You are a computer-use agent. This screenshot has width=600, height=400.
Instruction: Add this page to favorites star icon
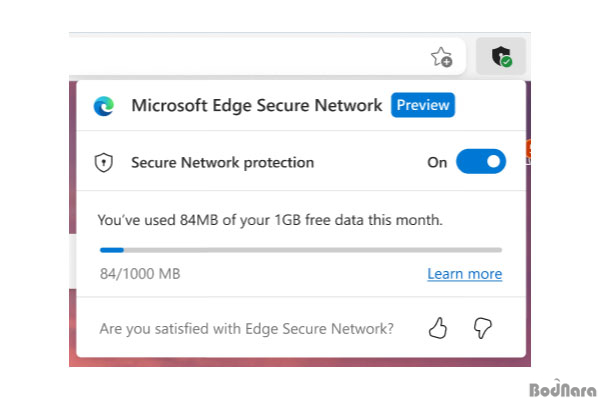pyautogui.click(x=442, y=57)
